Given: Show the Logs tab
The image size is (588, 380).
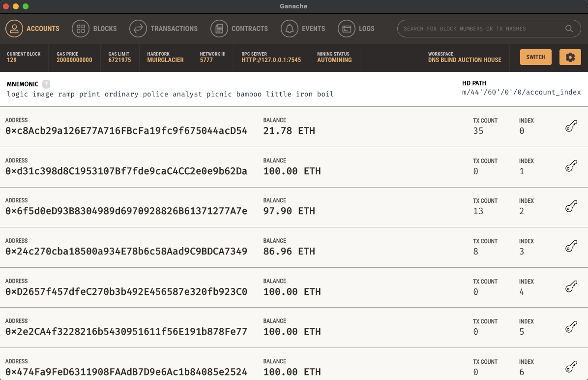Looking at the screenshot, I should pos(356,29).
